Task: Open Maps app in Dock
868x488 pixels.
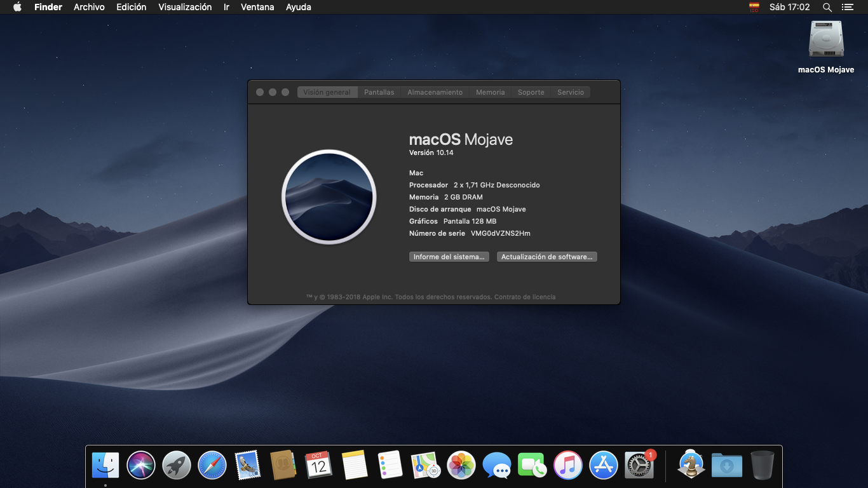Action: [426, 465]
